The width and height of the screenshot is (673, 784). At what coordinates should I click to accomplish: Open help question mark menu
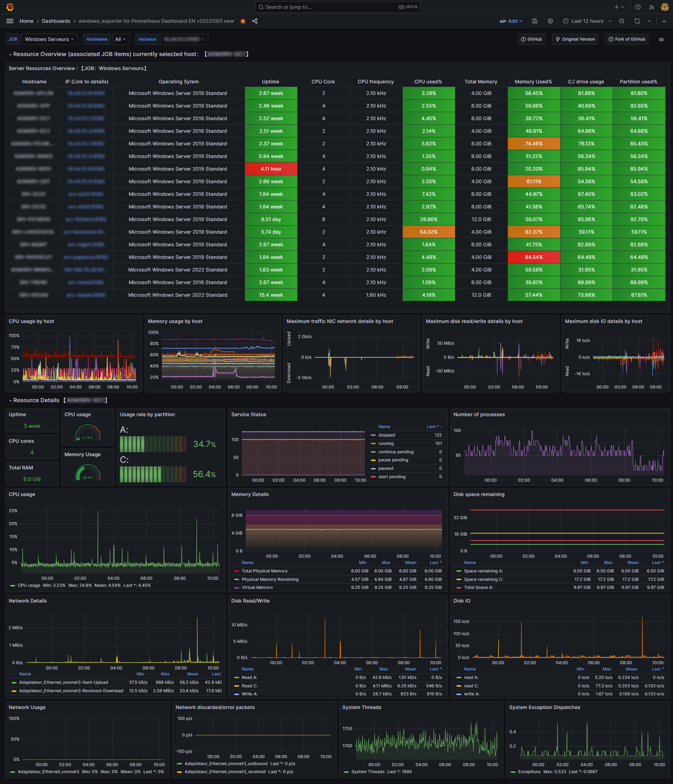[x=638, y=7]
